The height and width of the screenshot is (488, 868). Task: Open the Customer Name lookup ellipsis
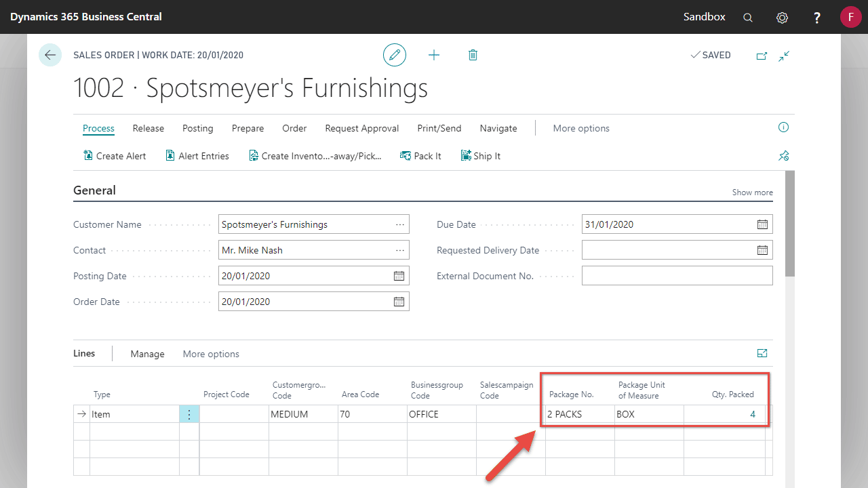[399, 224]
